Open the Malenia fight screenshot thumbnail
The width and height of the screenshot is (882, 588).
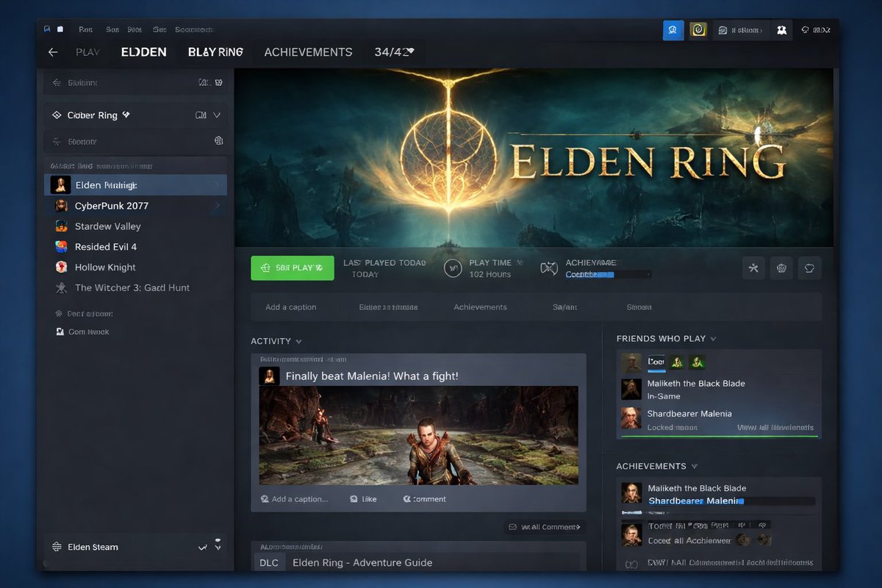418,435
